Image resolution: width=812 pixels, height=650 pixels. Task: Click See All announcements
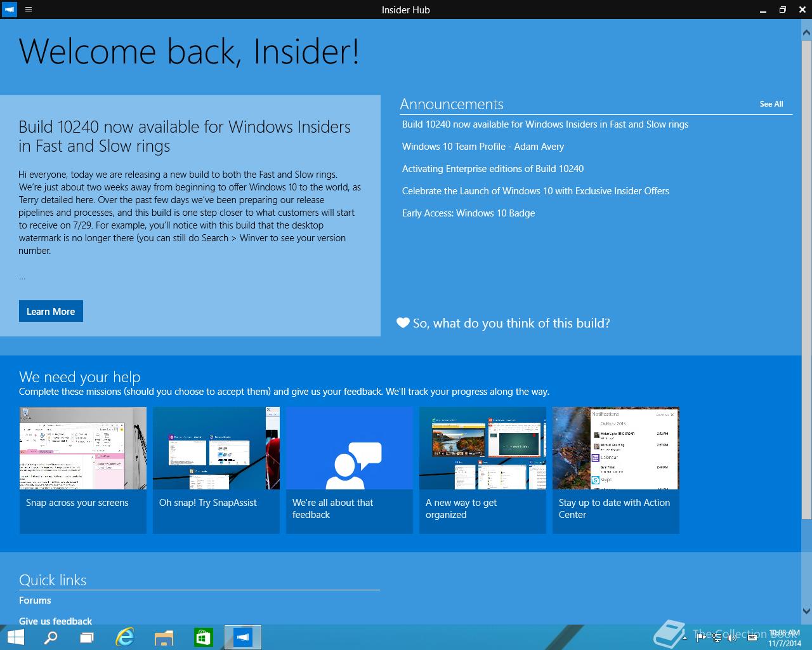[771, 104]
